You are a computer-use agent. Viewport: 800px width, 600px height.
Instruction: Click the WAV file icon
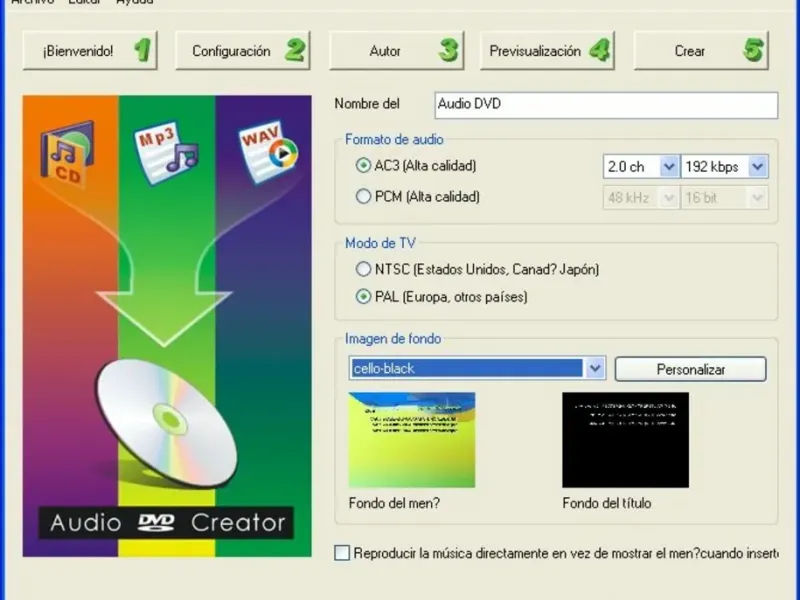pyautogui.click(x=268, y=152)
